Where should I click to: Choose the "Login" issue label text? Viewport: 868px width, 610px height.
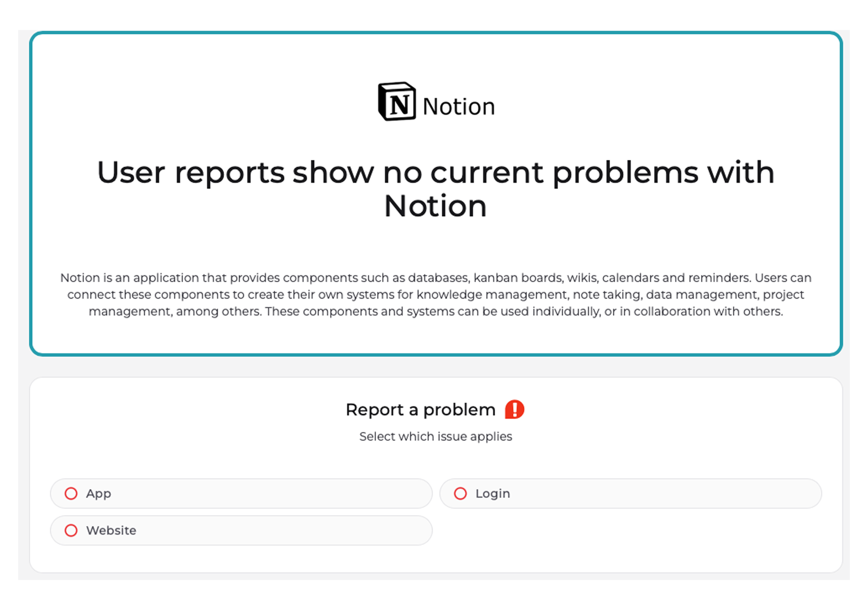point(493,494)
